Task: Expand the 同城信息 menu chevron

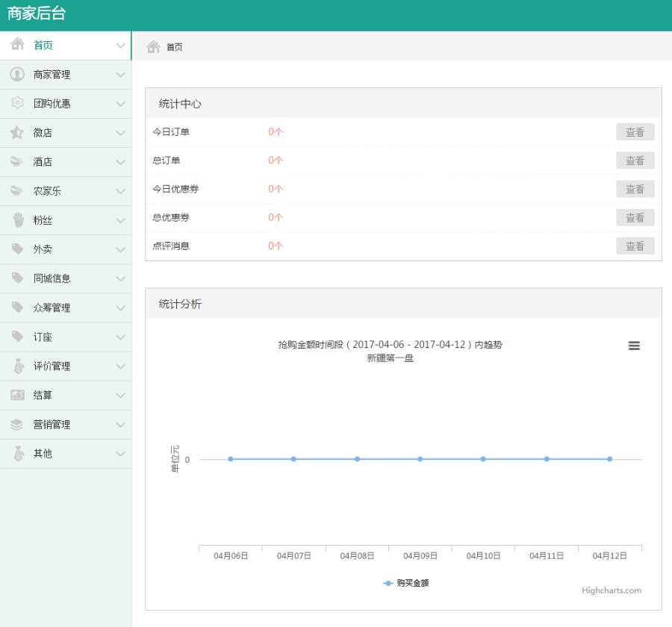Action: 122,278
